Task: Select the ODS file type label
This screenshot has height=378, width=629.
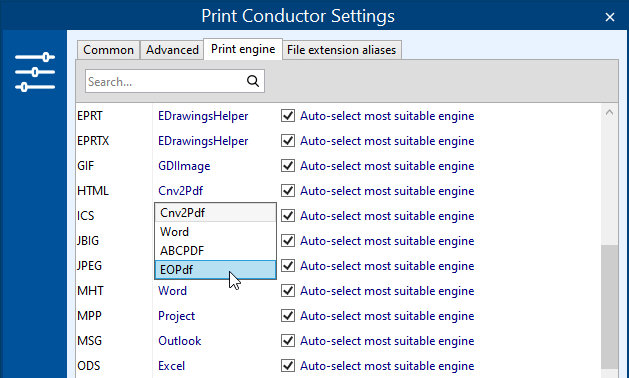Action: [x=89, y=366]
